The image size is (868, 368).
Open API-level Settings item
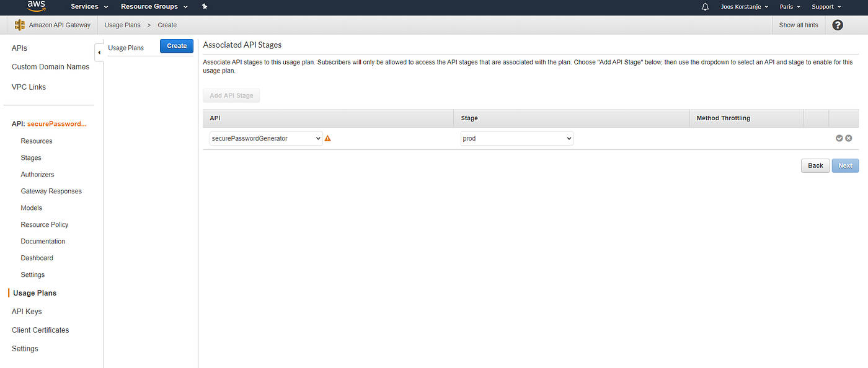point(33,275)
